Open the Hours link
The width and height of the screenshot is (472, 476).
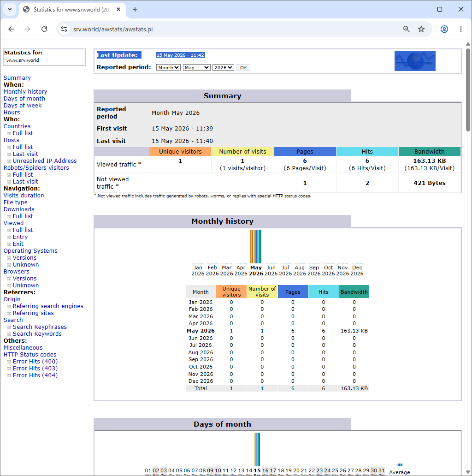tap(12, 113)
